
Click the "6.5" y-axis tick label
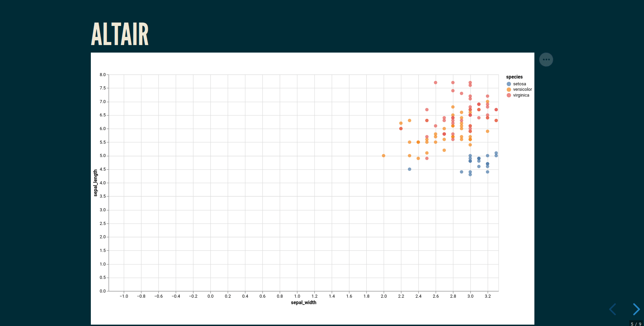coord(102,115)
